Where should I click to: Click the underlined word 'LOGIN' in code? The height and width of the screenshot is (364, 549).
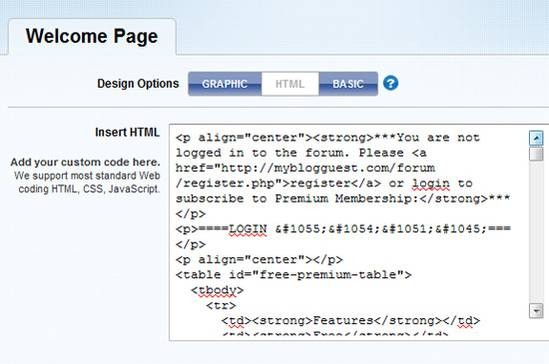pyautogui.click(x=248, y=229)
